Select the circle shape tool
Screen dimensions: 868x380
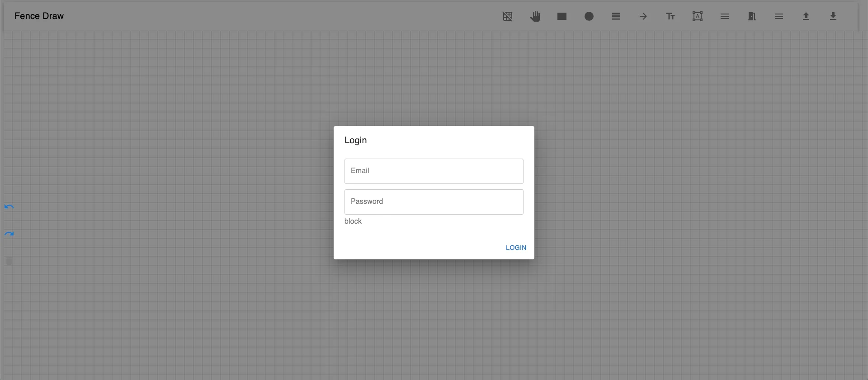click(x=589, y=16)
